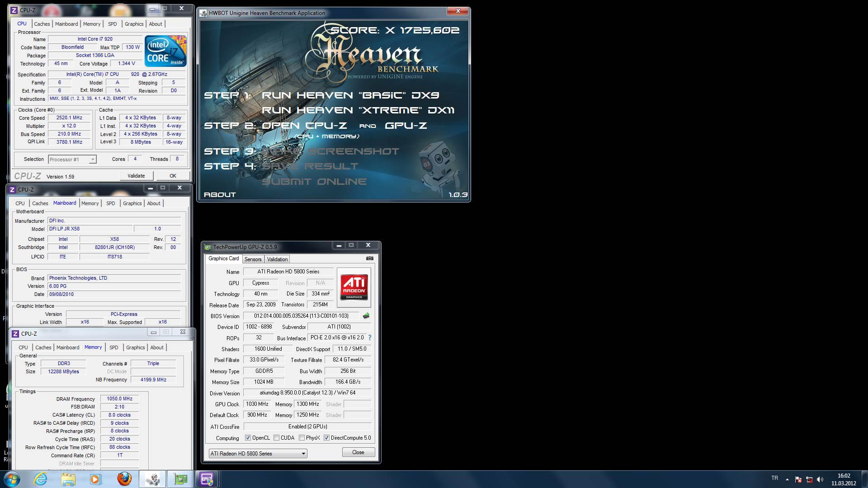Click the ATI Radeon logo in GPU-Z
The height and width of the screenshot is (488, 868).
click(x=354, y=287)
